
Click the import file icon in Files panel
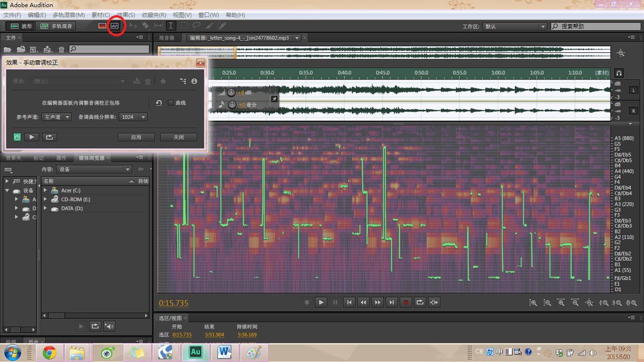coord(21,49)
